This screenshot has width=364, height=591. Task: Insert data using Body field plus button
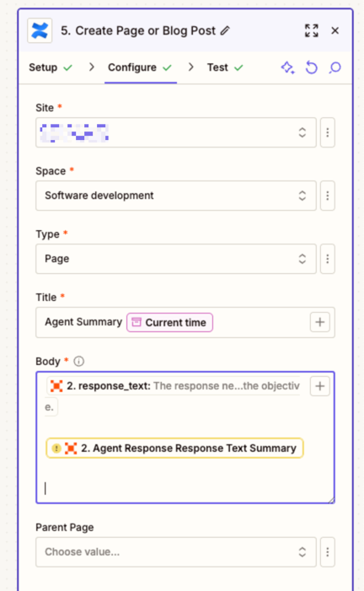pos(320,386)
